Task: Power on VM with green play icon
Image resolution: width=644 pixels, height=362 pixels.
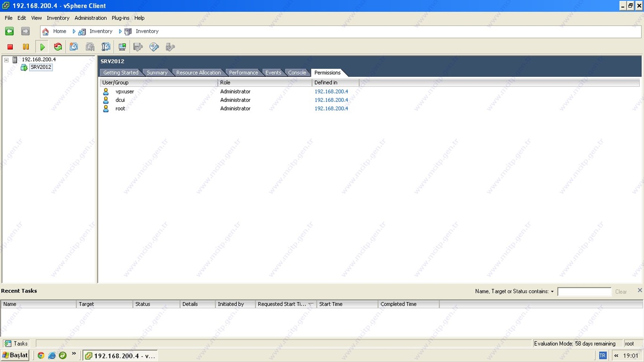Action: pos(42,47)
